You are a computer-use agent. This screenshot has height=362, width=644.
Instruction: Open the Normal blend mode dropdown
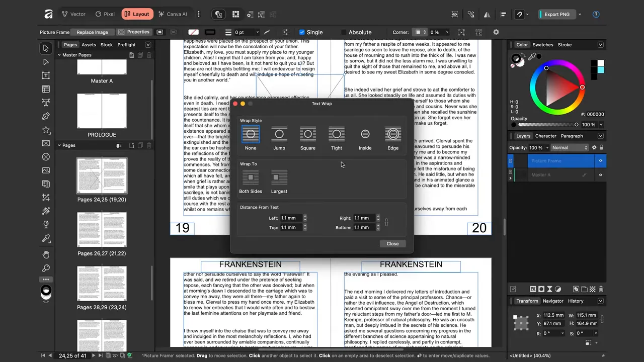point(570,148)
